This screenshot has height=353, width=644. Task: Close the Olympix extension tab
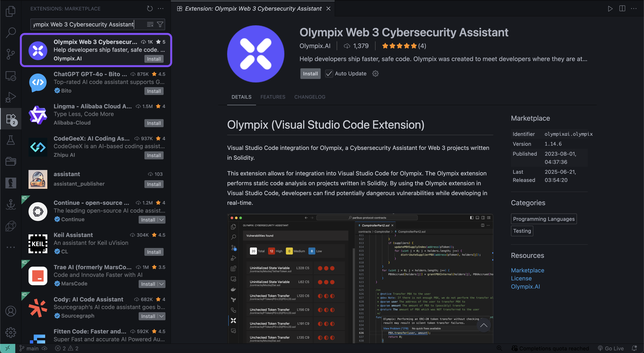click(328, 9)
